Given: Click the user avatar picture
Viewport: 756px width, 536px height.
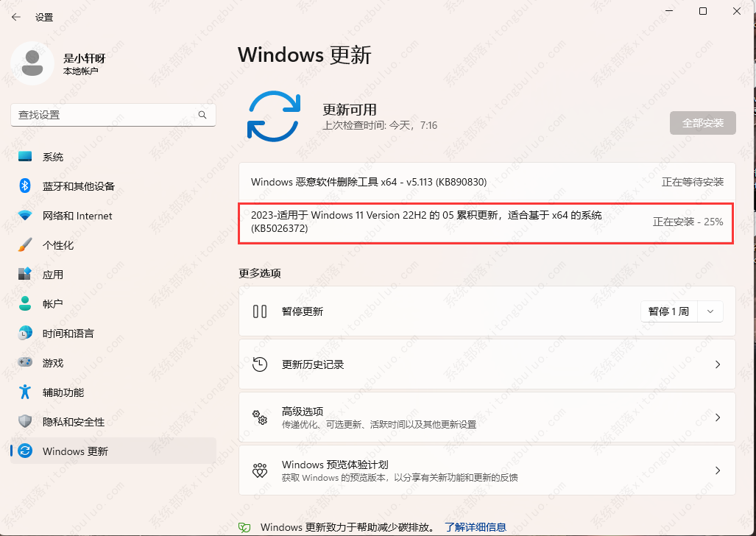Looking at the screenshot, I should pos(32,63).
